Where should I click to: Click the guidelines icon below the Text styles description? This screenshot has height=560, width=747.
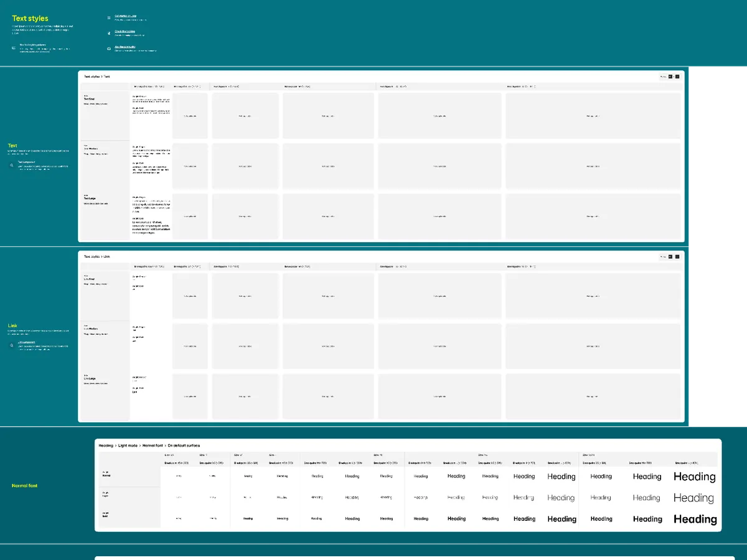tap(14, 47)
